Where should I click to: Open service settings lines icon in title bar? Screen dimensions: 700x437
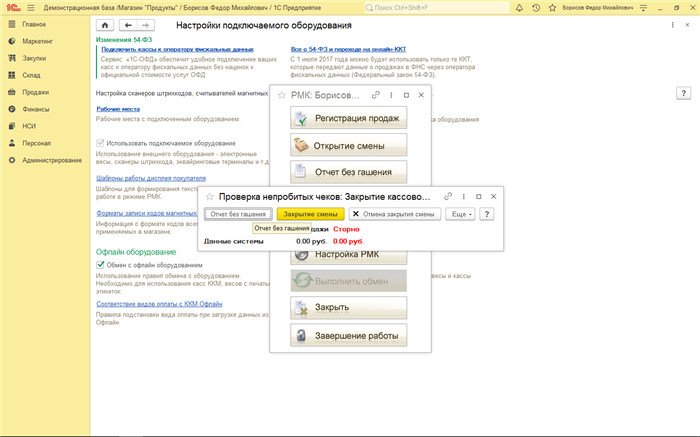[x=643, y=8]
